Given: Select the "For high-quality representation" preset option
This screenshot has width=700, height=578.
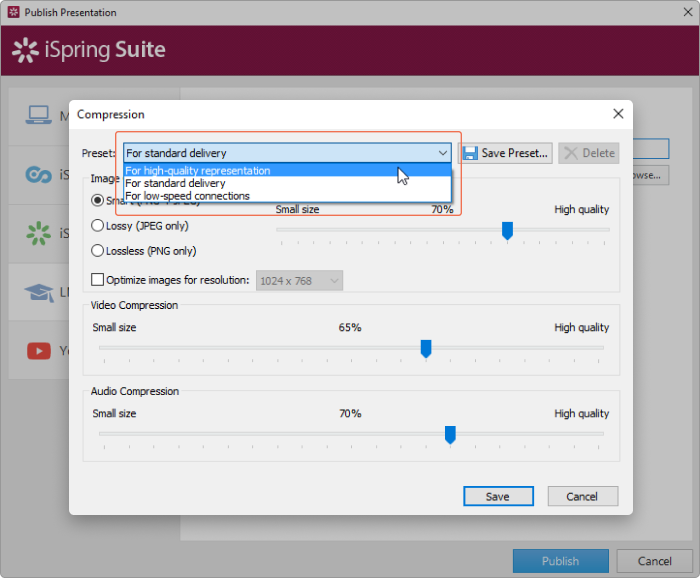Looking at the screenshot, I should tap(287, 170).
